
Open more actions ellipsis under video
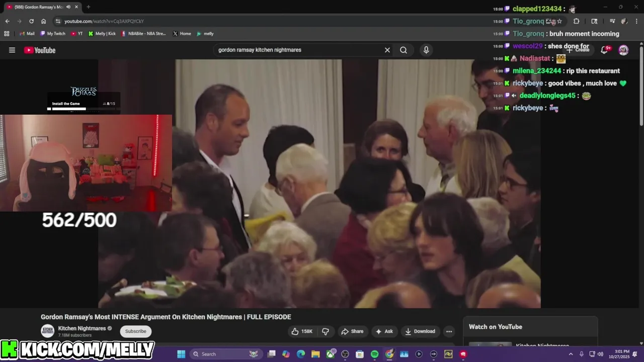click(x=449, y=331)
